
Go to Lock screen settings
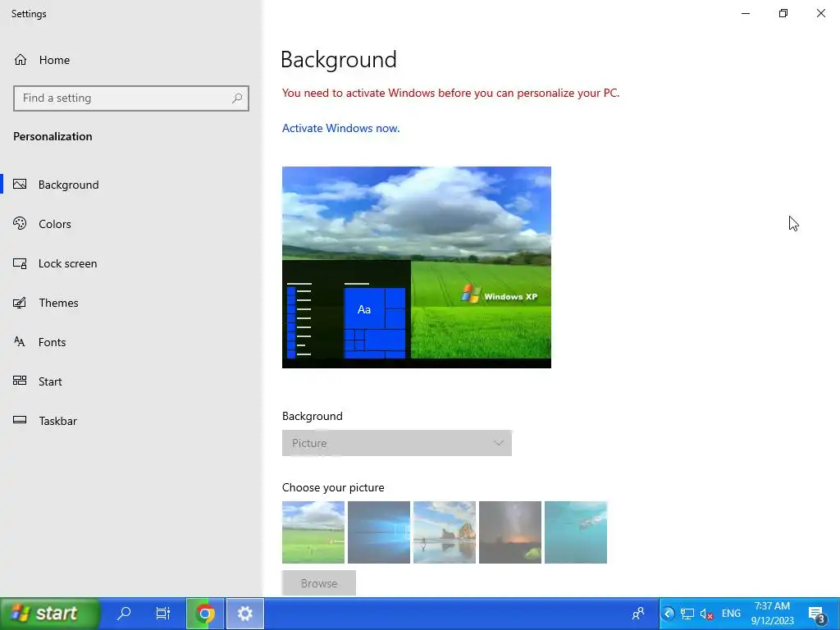click(x=131, y=263)
